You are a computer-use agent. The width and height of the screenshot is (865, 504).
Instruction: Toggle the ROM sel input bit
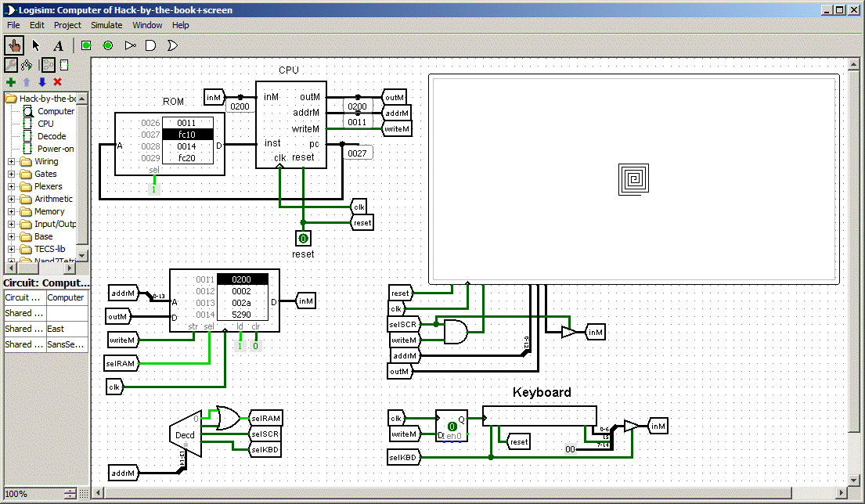click(x=154, y=189)
